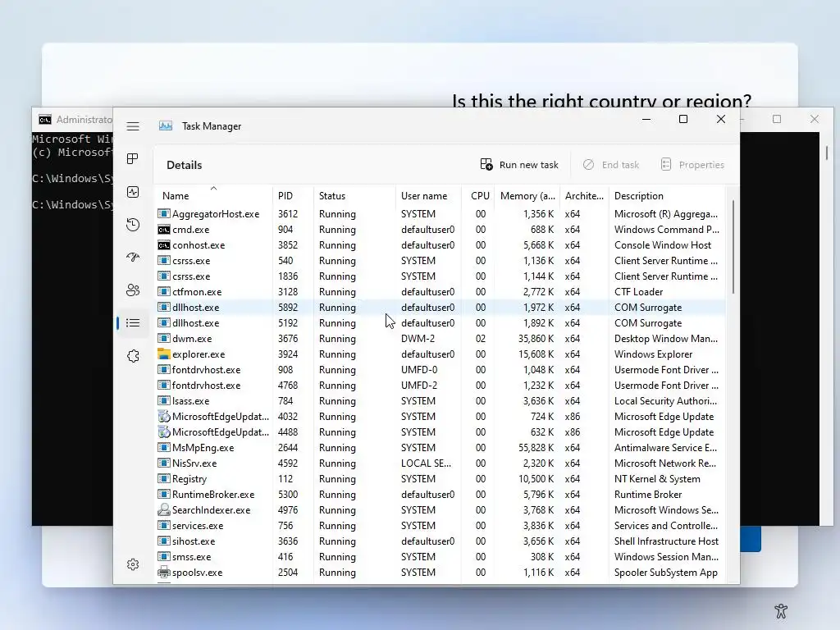Open the App history page in sidebar
840x630 pixels.
click(133, 225)
